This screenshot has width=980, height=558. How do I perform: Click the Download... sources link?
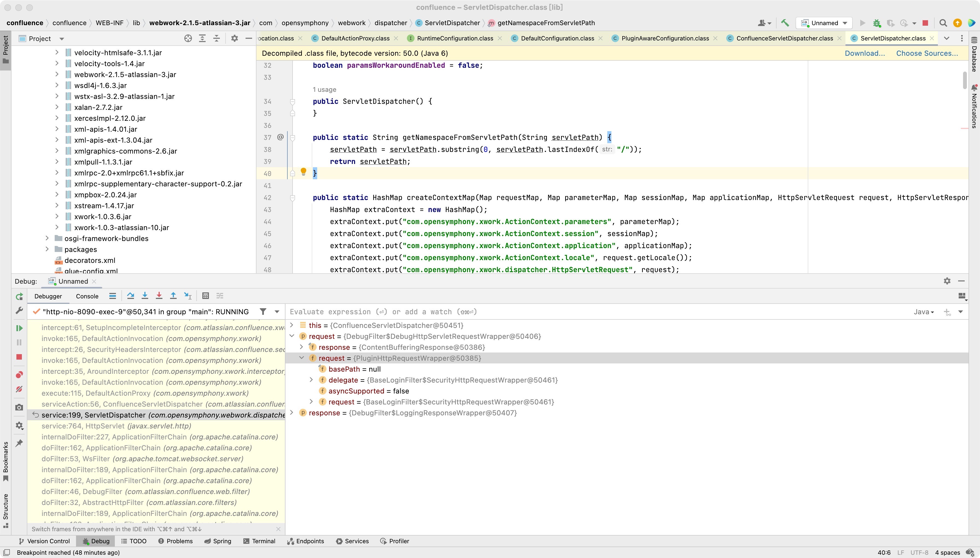pos(865,53)
